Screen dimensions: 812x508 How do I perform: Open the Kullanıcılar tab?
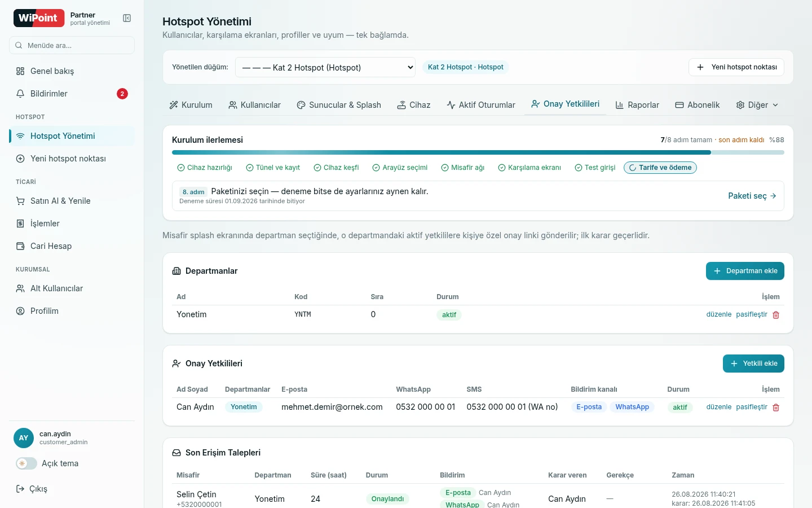click(254, 105)
